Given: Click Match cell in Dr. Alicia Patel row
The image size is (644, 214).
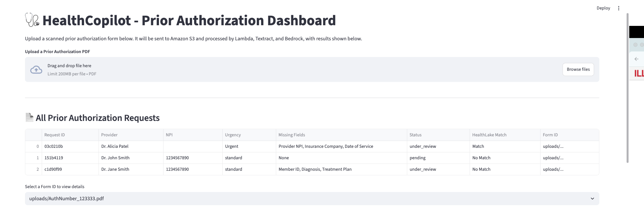Looking at the screenshot, I should pyautogui.click(x=505, y=146).
